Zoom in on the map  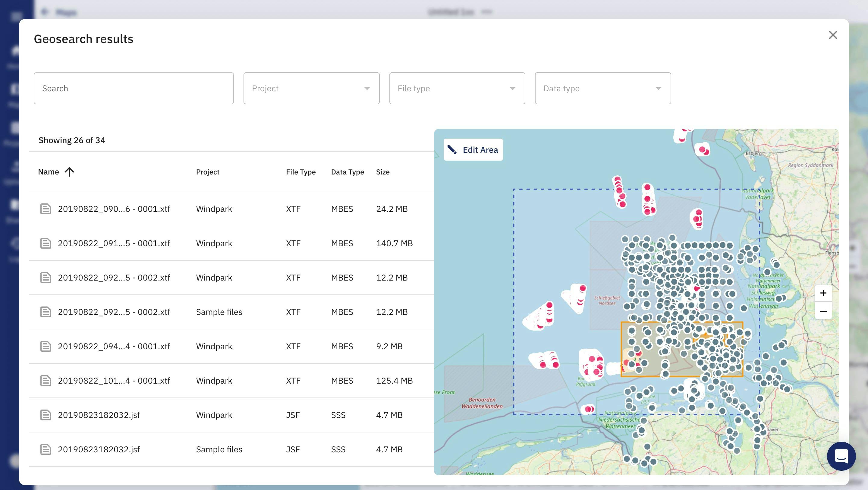point(823,293)
